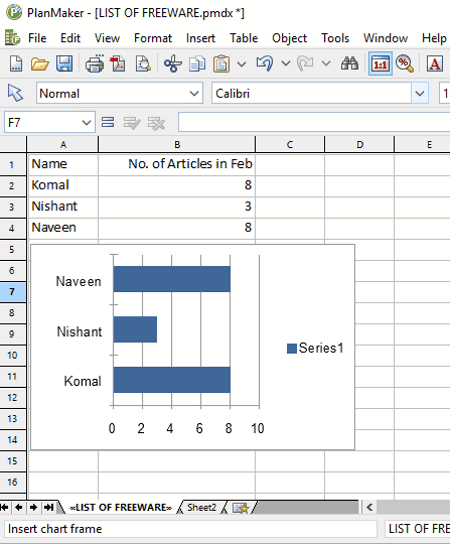Print the spreadsheet via printer icon
450x544 pixels.
point(94,63)
